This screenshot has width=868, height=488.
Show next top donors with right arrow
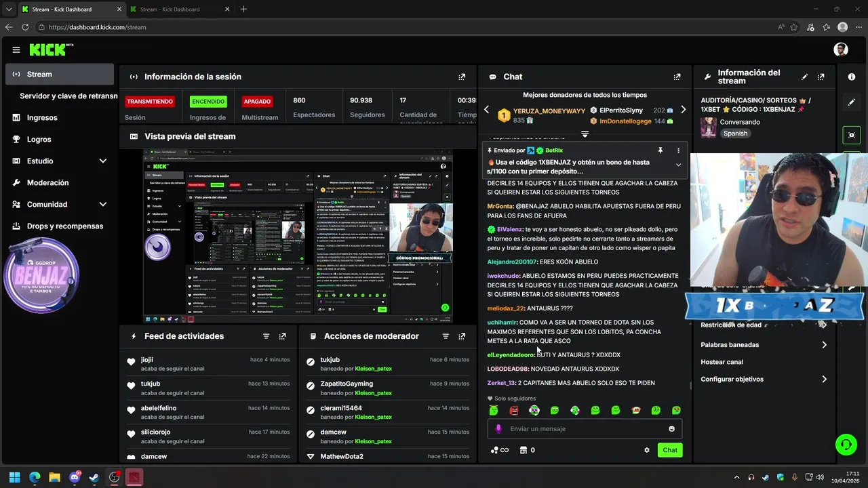point(683,110)
